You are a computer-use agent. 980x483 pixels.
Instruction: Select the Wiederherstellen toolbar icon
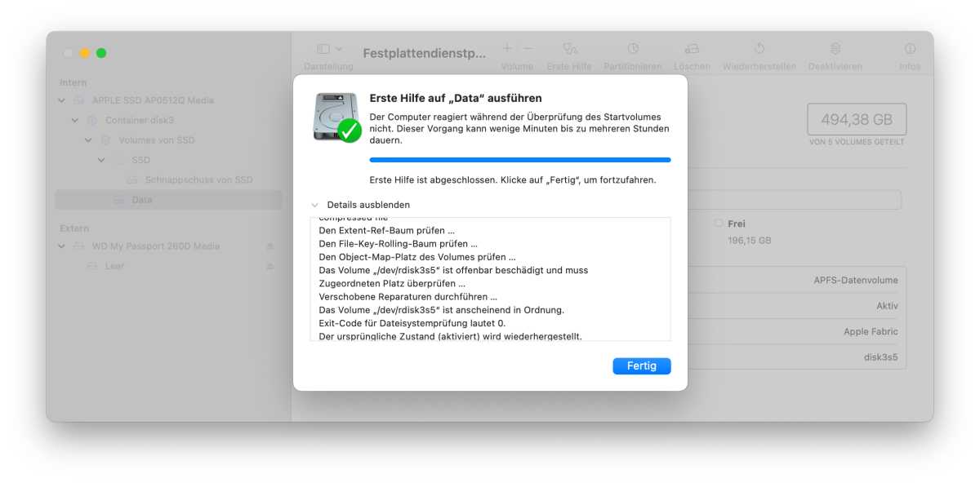[x=759, y=49]
